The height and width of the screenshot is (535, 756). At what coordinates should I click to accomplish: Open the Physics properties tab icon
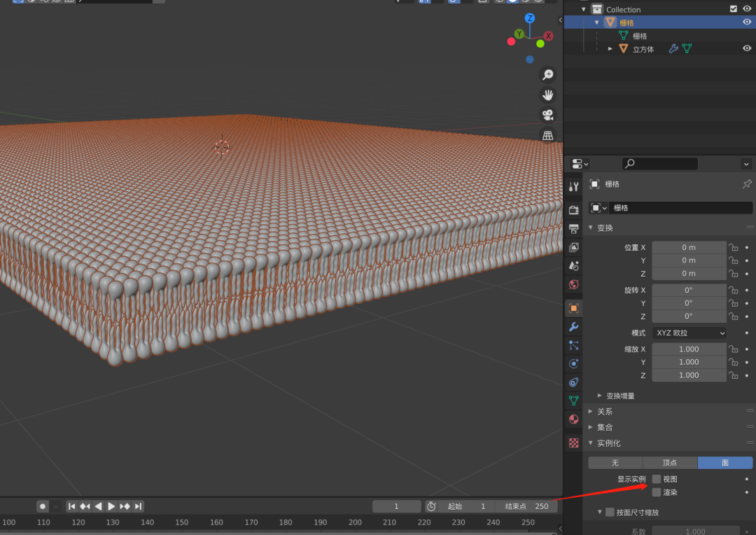pos(574,363)
